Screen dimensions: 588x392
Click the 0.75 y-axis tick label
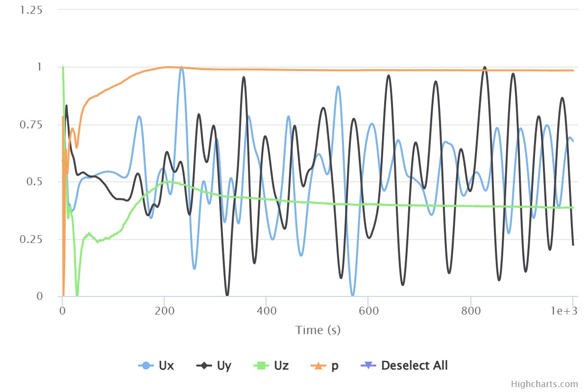coord(31,124)
